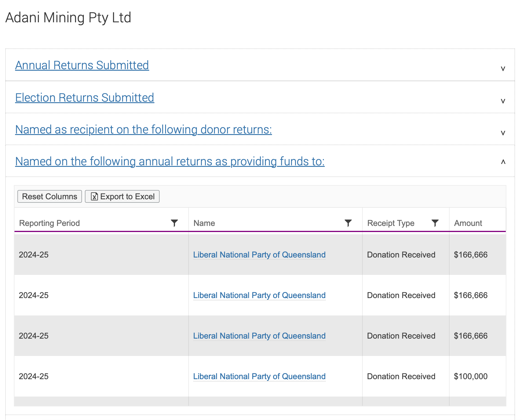Click Named on annual returns providing funds

tap(170, 162)
